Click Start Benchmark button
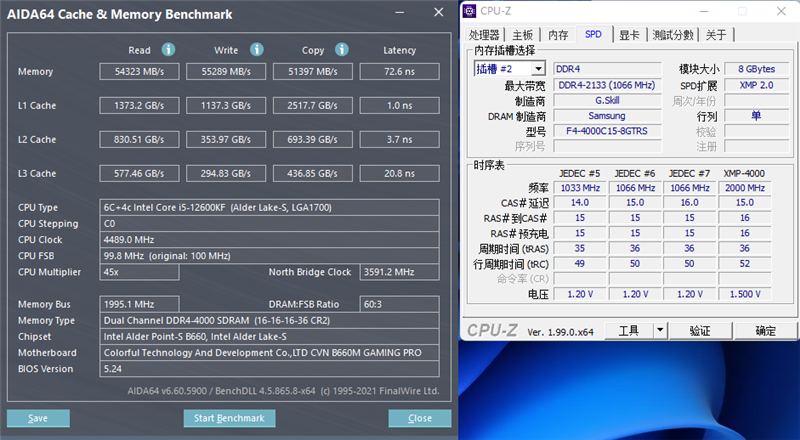Viewport: 800px width, 440px height. [x=229, y=418]
